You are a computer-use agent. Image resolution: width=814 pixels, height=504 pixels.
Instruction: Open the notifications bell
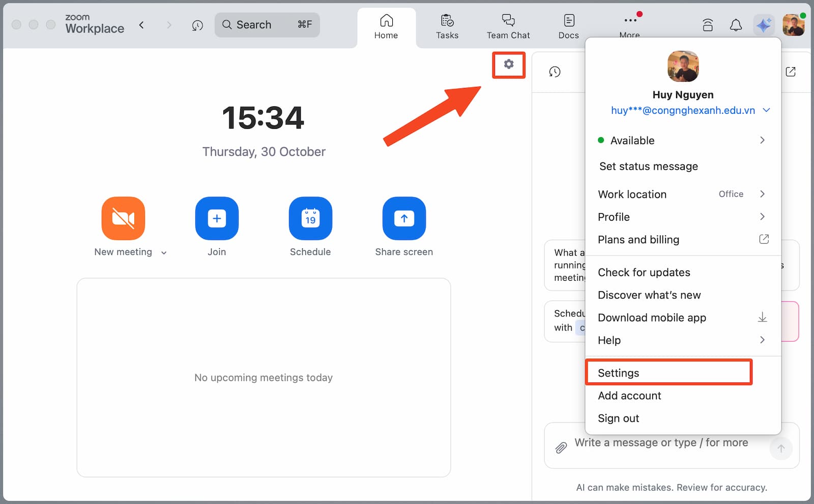tap(736, 25)
